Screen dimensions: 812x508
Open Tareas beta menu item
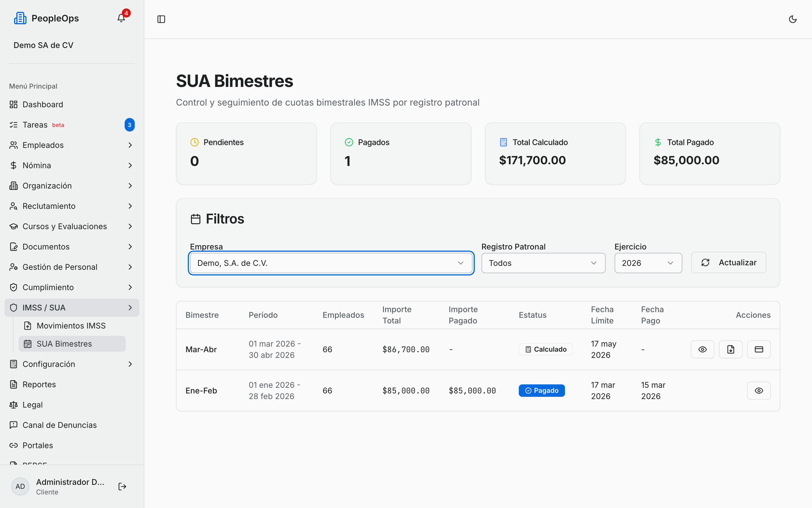click(72, 125)
